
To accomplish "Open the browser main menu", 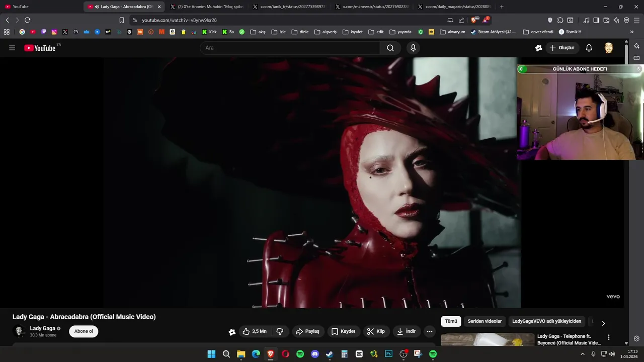I will pyautogui.click(x=636, y=20).
